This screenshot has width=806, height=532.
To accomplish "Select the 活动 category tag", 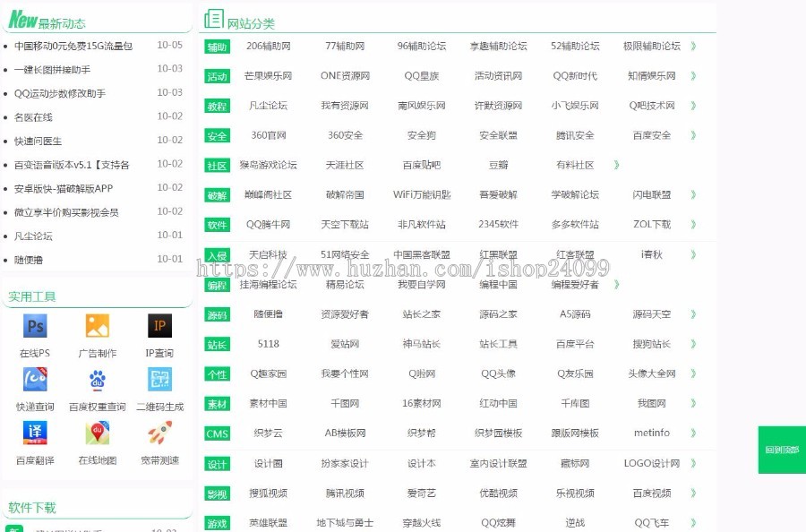I will 217,77.
